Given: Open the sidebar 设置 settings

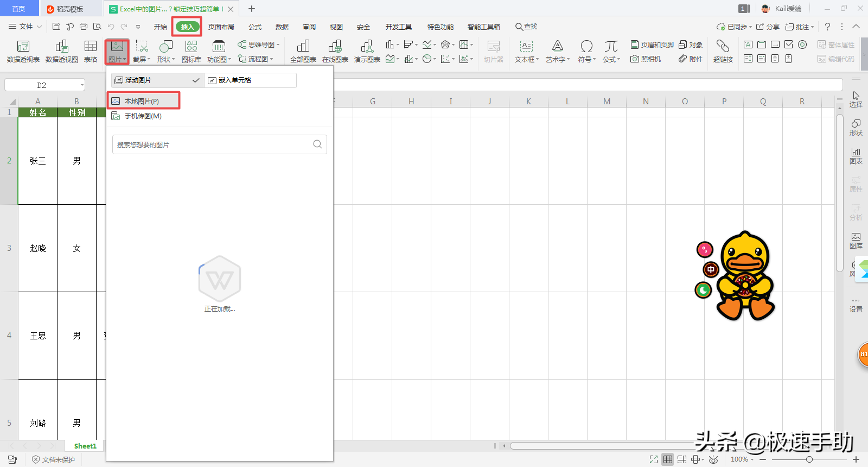Looking at the screenshot, I should coord(856,305).
